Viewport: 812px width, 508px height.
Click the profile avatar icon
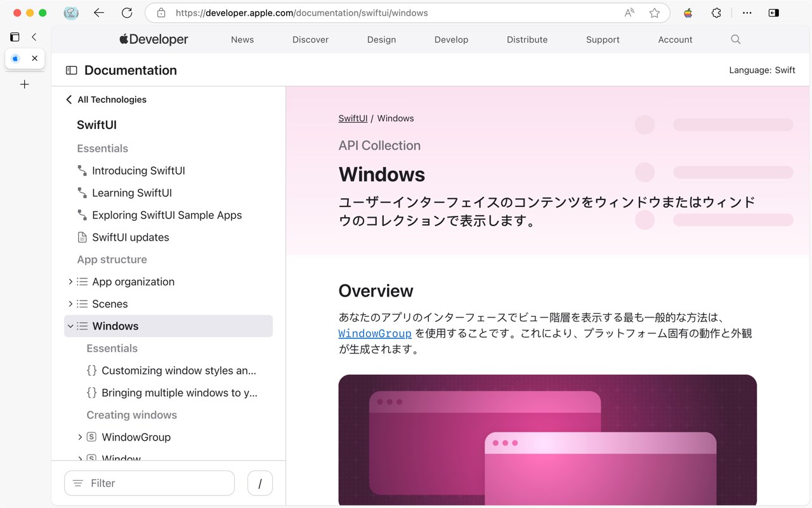pos(71,13)
